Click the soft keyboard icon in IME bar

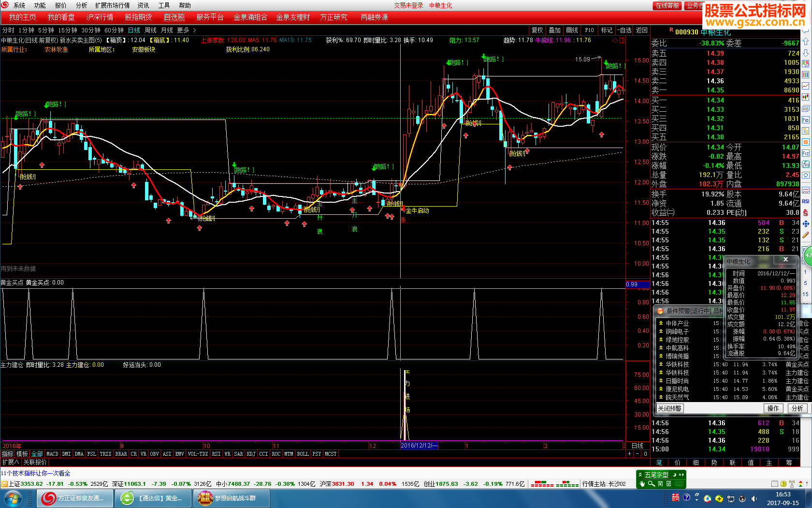pyautogui.click(x=679, y=484)
